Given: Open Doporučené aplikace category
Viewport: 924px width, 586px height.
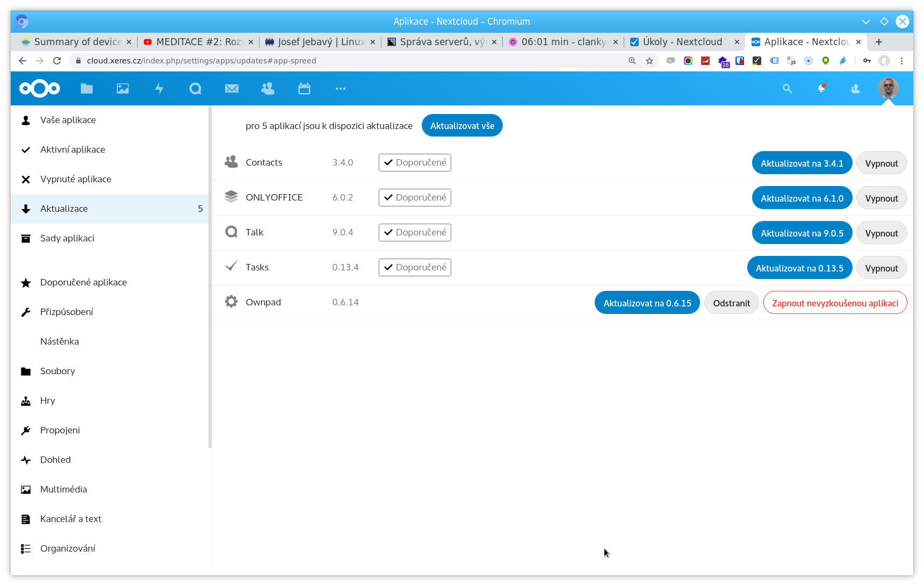Looking at the screenshot, I should pos(110,282).
